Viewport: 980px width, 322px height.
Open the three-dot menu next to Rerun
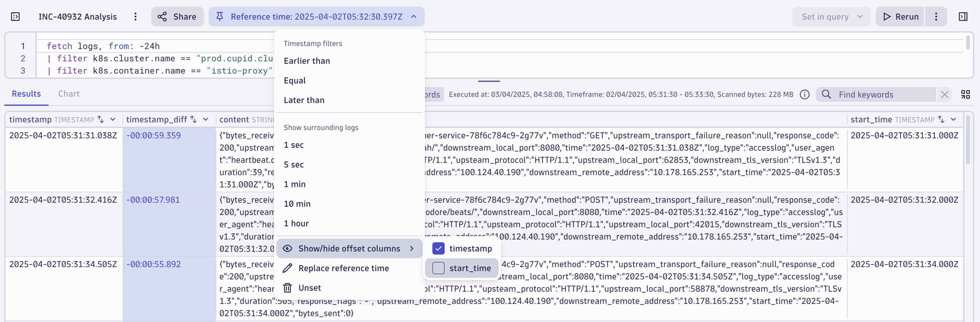tap(936, 16)
